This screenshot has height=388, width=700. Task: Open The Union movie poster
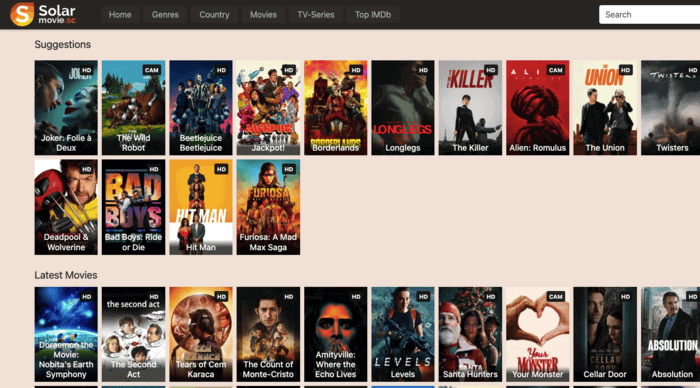[605, 108]
